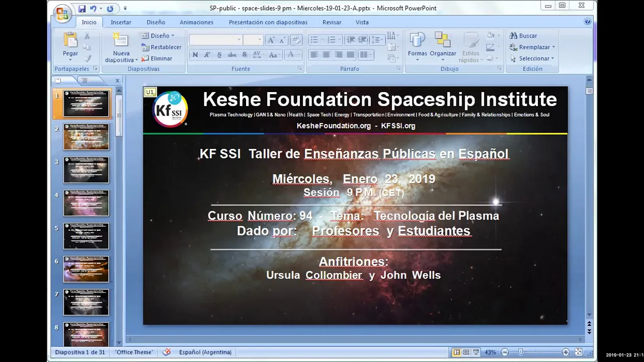Adjust the zoom slider handle
The image size is (644, 362).
pyautogui.click(x=521, y=352)
